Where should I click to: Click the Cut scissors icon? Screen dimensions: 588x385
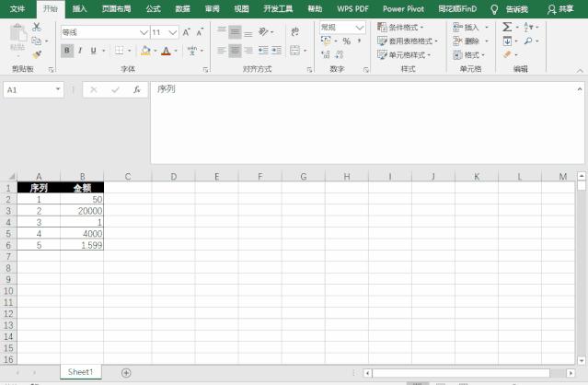pos(37,27)
